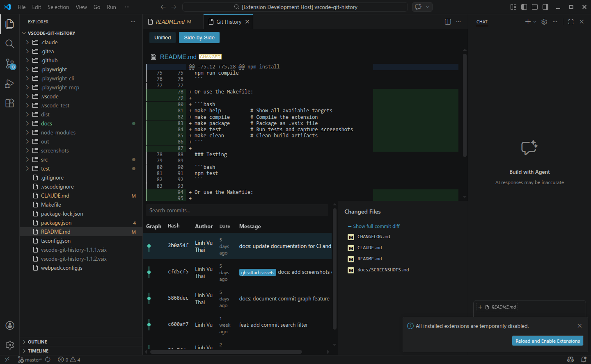Expand the .claude folder
The height and width of the screenshot is (364, 591).
81,42
